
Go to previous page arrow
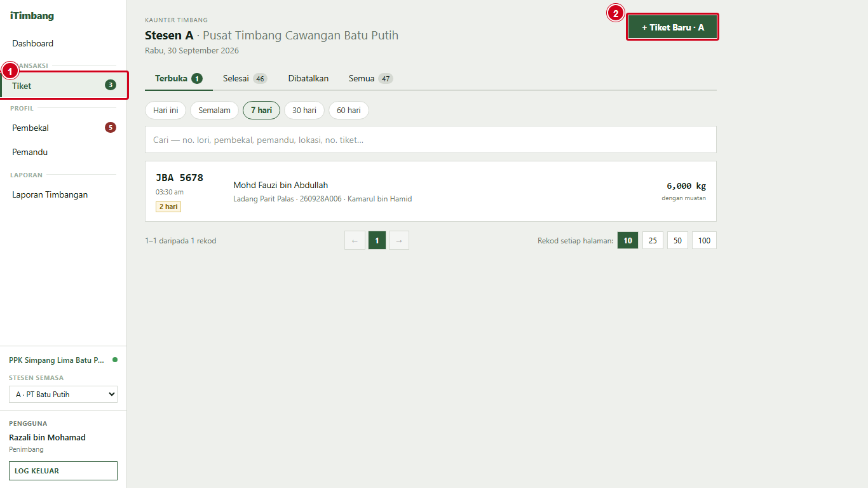click(x=355, y=240)
